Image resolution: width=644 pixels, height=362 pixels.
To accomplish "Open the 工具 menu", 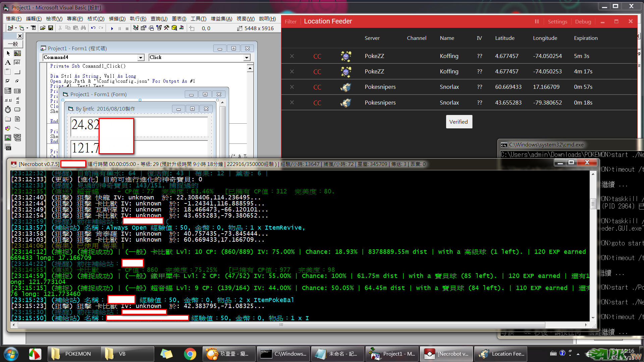I will (198, 19).
